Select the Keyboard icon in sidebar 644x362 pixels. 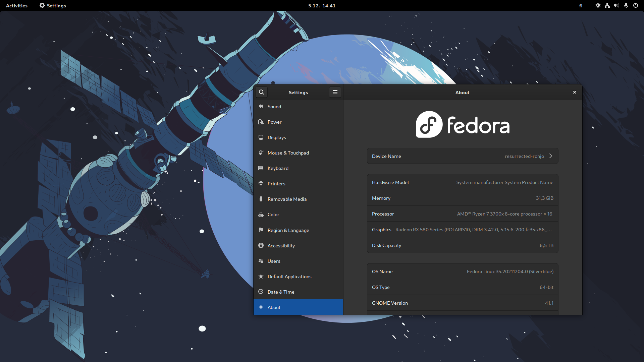coord(261,168)
